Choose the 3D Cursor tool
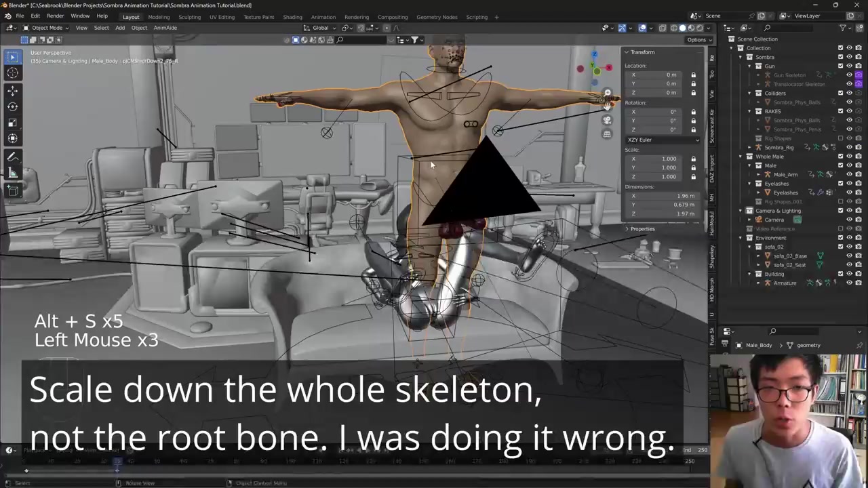This screenshot has width=868, height=488. pos(12,73)
